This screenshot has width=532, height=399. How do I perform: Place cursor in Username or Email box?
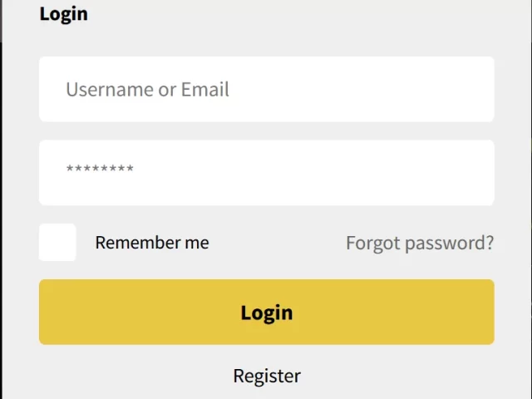click(266, 89)
